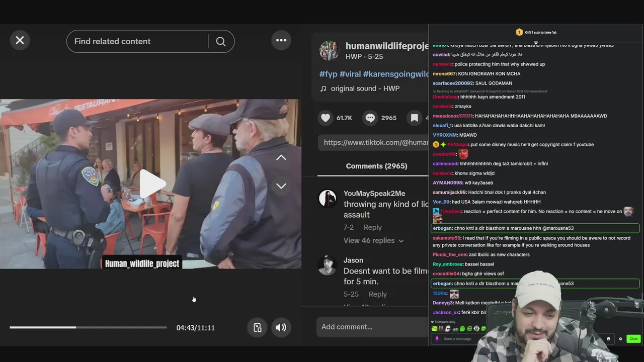Collapse the leaderboard arrow below the gift banner
This screenshot has height=362, width=644.
coord(536,42)
